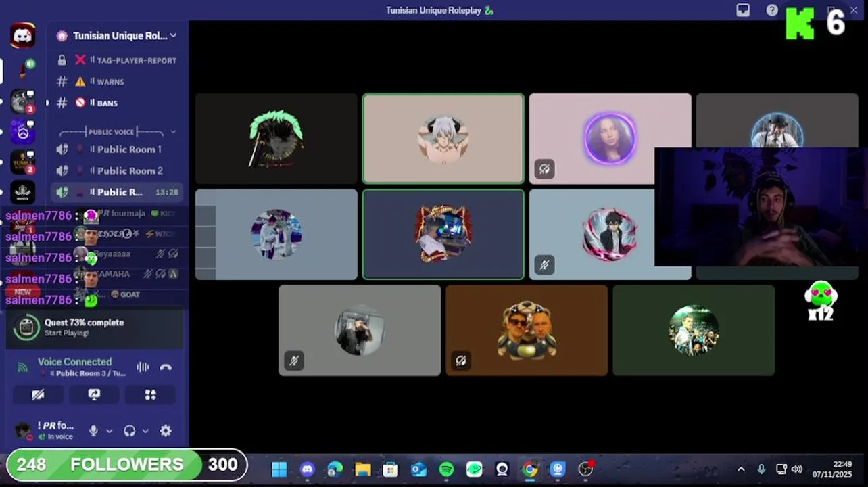
Task: Open Quest 73% complete banner
Action: point(95,327)
